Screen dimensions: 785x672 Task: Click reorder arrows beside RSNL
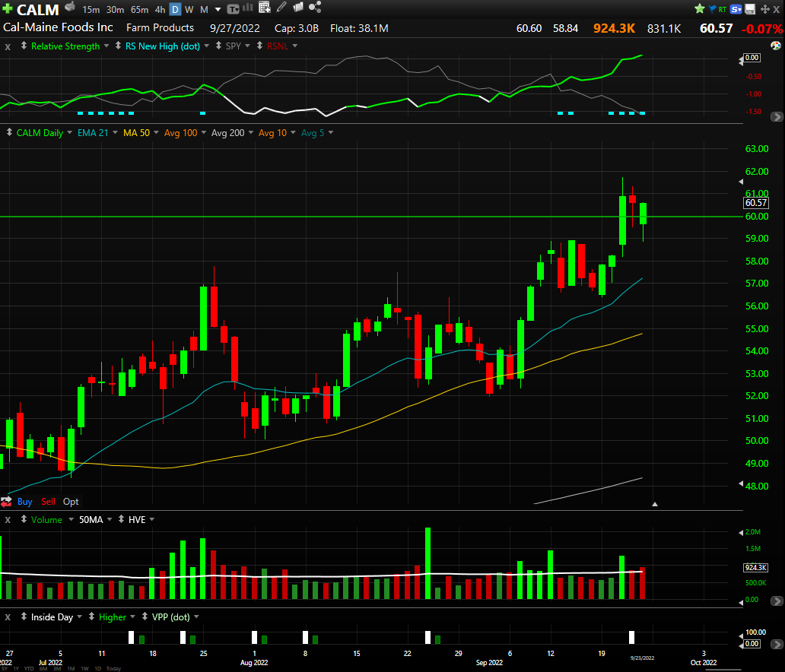click(x=259, y=46)
